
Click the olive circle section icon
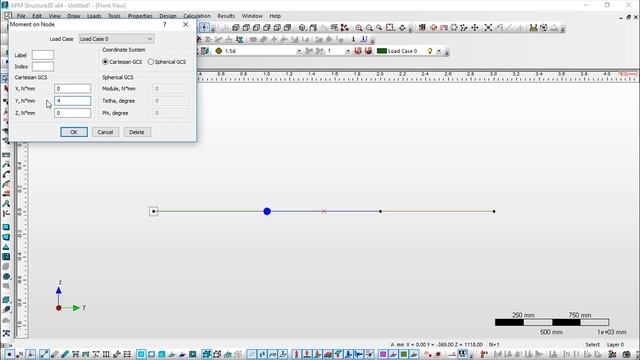tap(219, 51)
